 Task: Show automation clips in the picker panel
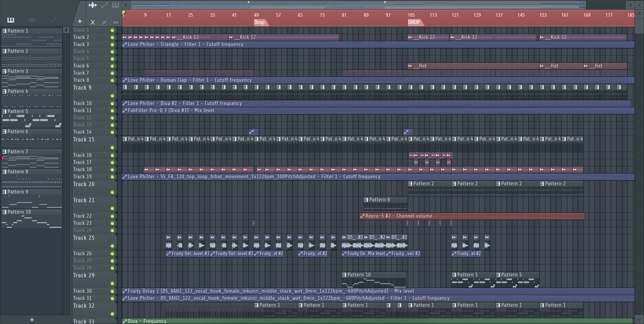coord(53,20)
